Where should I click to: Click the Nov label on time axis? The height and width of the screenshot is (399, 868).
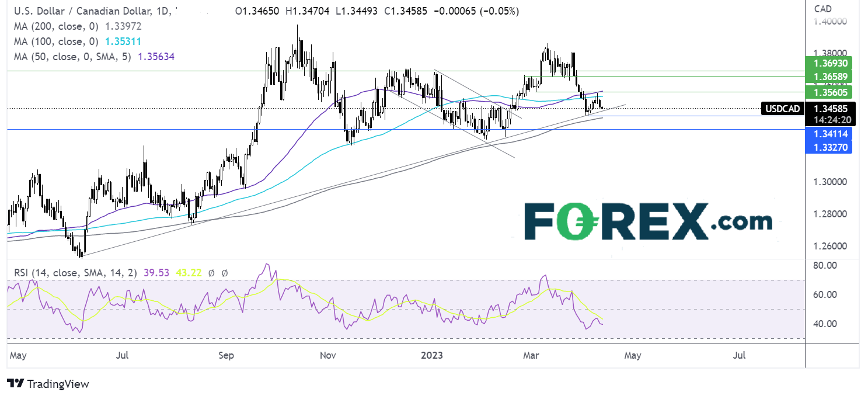pos(329,355)
